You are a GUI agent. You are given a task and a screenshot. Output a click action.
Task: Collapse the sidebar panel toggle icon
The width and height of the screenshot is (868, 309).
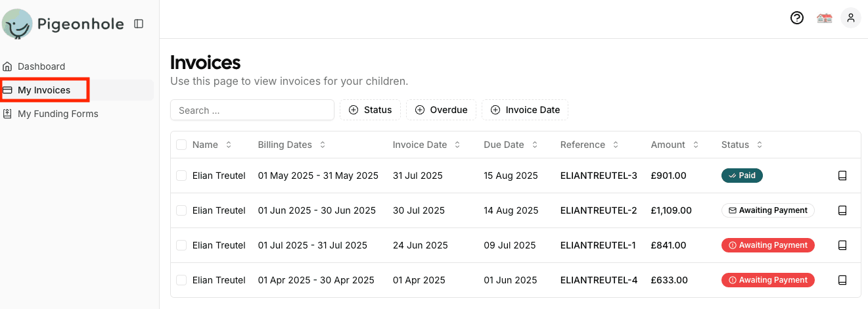[x=139, y=24]
